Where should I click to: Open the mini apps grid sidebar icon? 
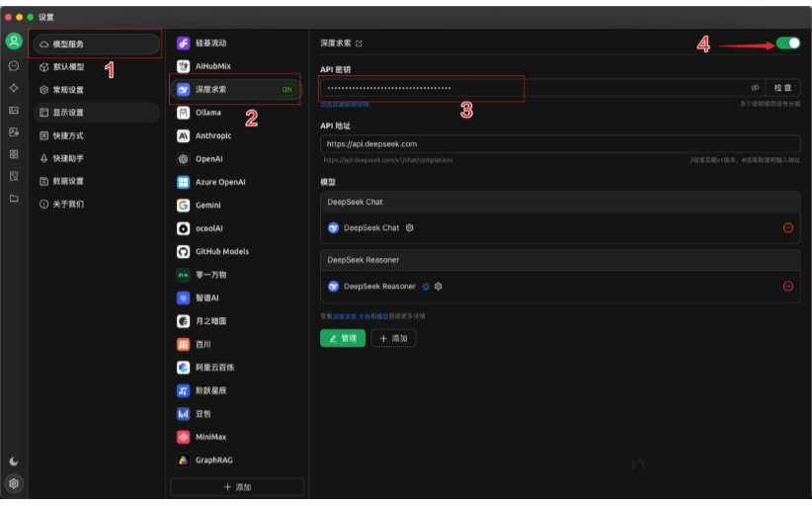pos(14,154)
